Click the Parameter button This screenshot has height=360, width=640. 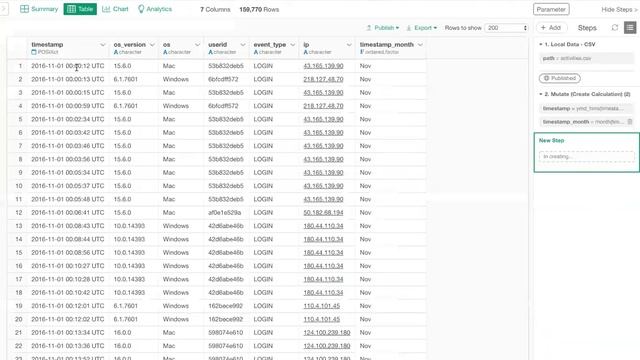point(551,9)
